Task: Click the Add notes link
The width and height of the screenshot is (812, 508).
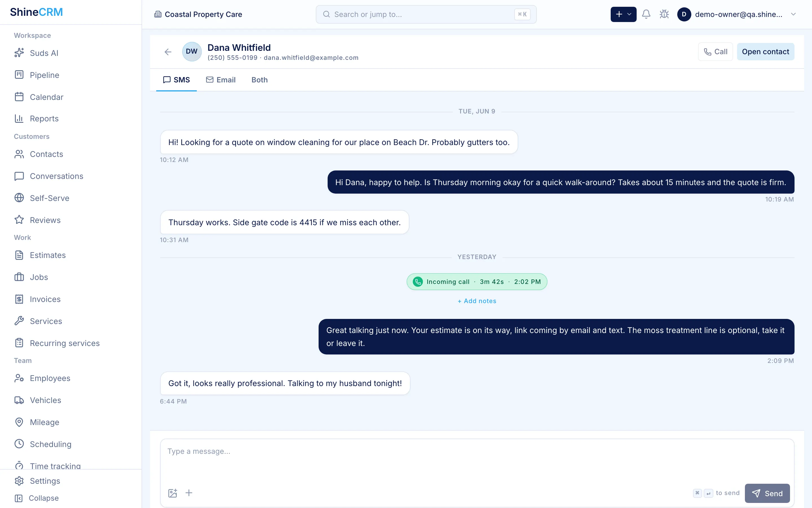Action: pos(477,301)
